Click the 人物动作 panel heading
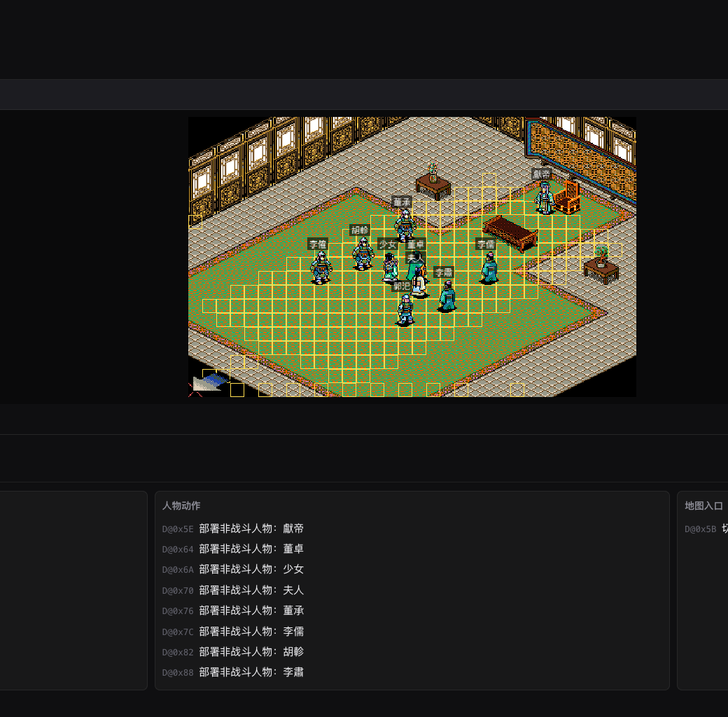 [181, 506]
